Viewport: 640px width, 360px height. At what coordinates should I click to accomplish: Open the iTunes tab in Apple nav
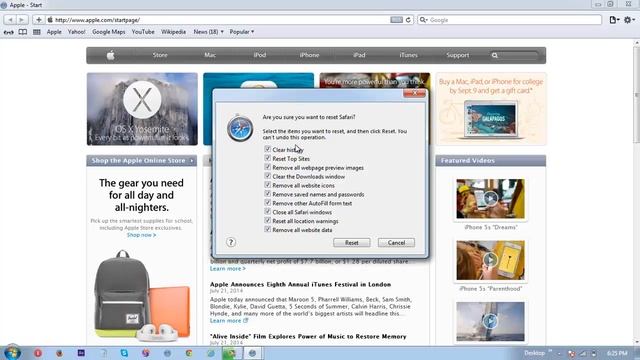click(x=408, y=55)
